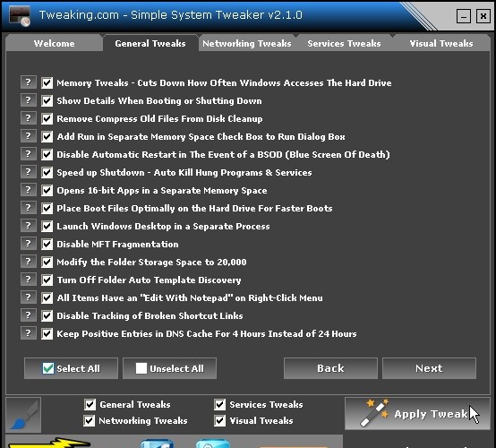
Task: Uncheck Edit With Notepad right-click option
Action: (x=47, y=298)
